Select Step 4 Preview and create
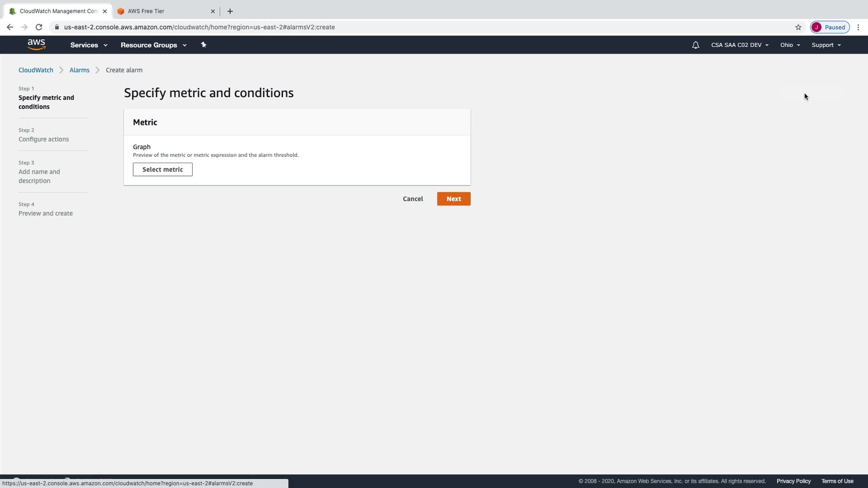 click(46, 213)
